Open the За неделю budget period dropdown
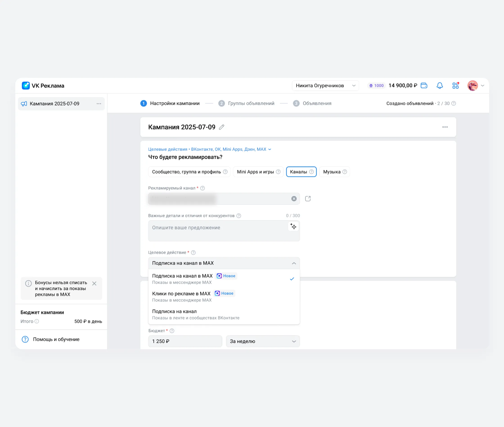The height and width of the screenshot is (427, 504). point(263,341)
